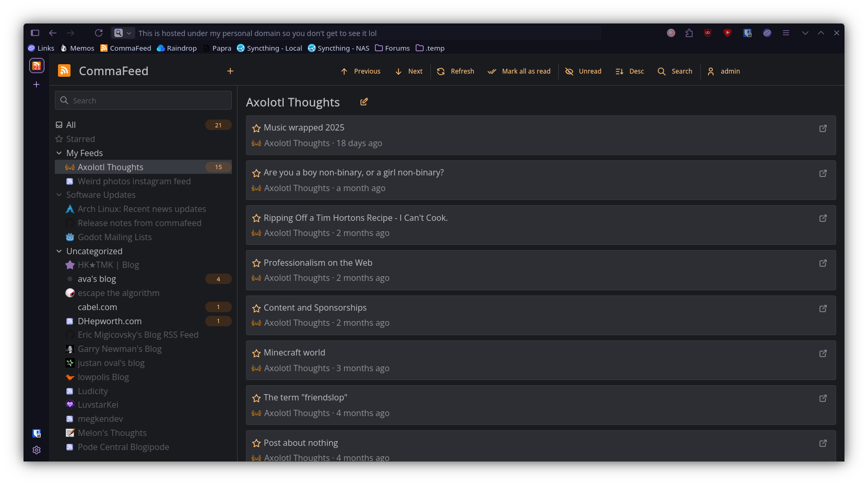Open the Syncthing - NAS bookmark
The image size is (868, 485).
point(338,48)
